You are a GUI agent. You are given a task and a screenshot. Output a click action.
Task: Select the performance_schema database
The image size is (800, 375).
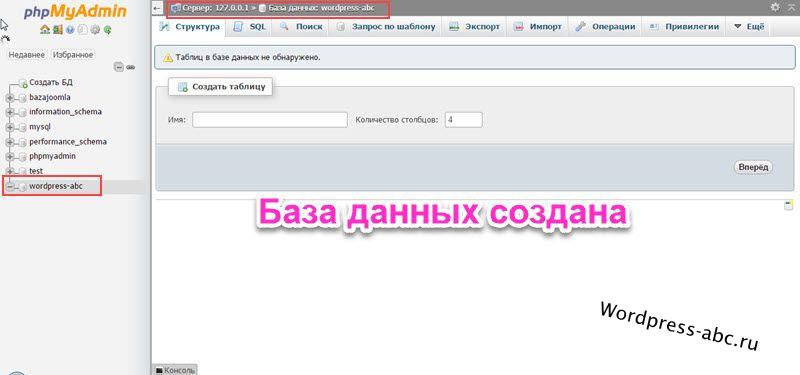[x=68, y=142]
